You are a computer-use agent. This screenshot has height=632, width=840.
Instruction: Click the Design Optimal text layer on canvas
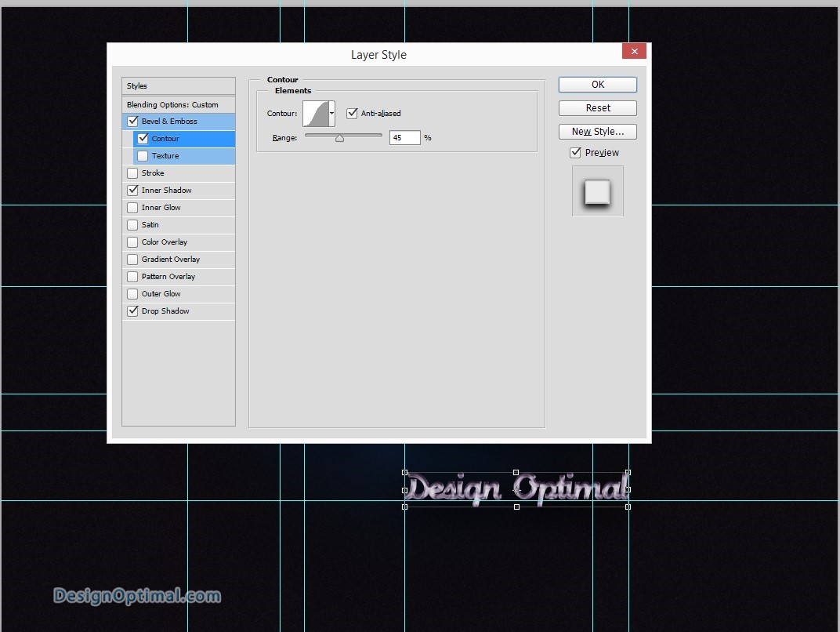click(516, 489)
